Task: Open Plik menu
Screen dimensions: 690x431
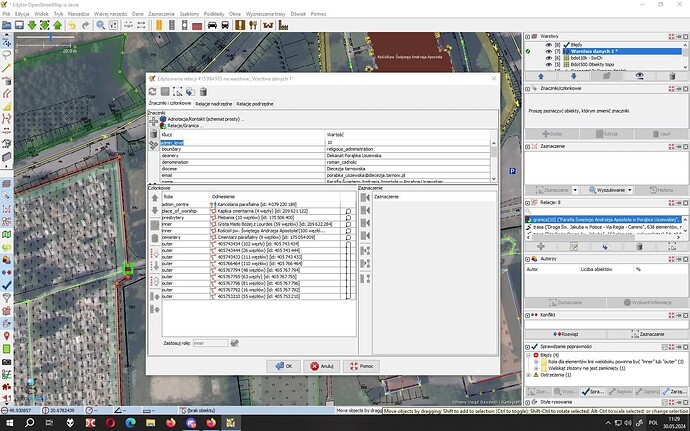Action: 6,14
